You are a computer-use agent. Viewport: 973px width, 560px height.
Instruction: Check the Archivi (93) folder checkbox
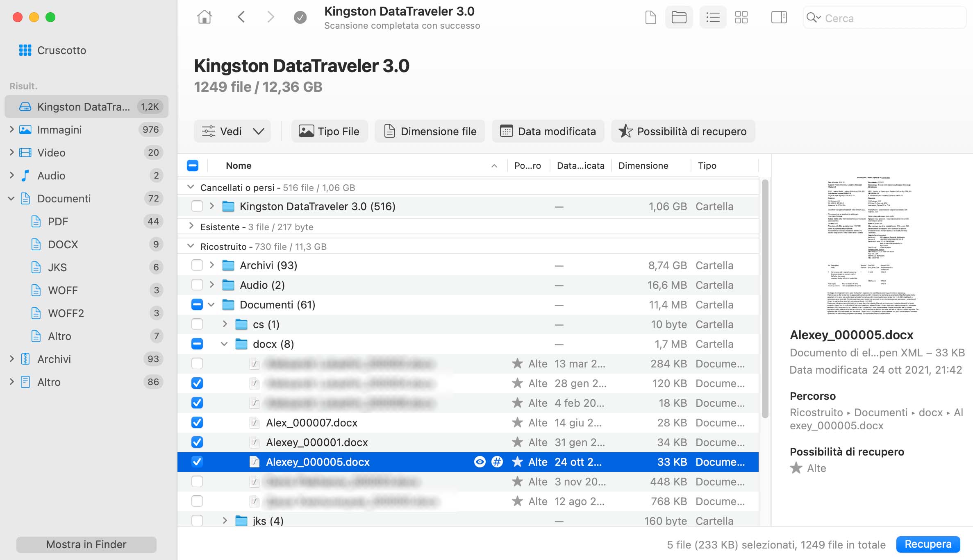click(197, 265)
